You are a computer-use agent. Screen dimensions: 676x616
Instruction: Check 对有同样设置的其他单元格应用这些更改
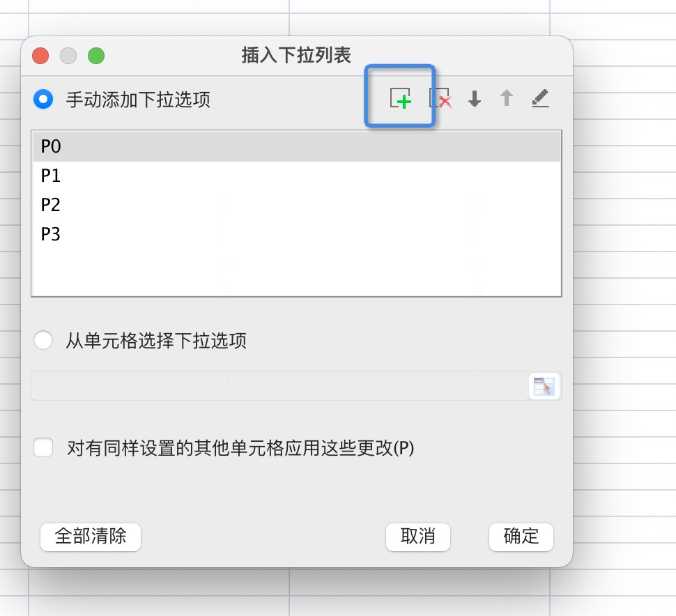pos(43,448)
